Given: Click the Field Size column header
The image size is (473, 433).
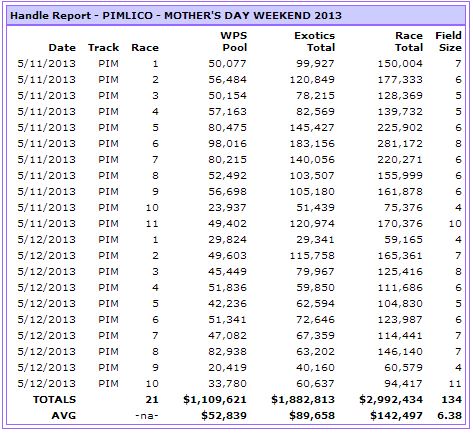Looking at the screenshot, I should [448, 42].
